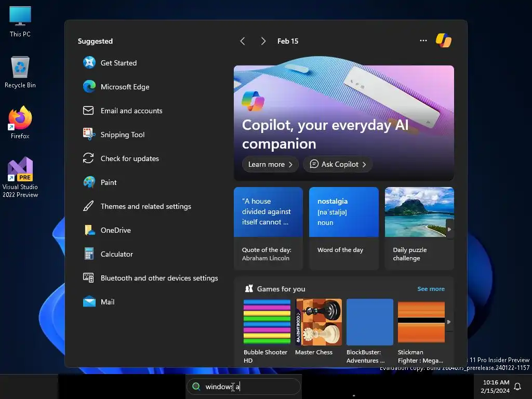Image resolution: width=532 pixels, height=399 pixels.
Task: Open the Bubble Shooter HD game
Action: 267,331
